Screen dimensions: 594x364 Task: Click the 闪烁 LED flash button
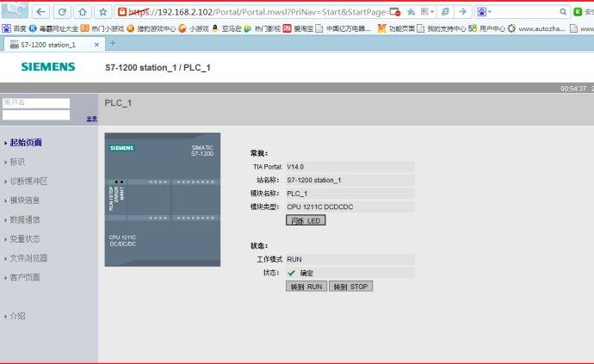[306, 220]
